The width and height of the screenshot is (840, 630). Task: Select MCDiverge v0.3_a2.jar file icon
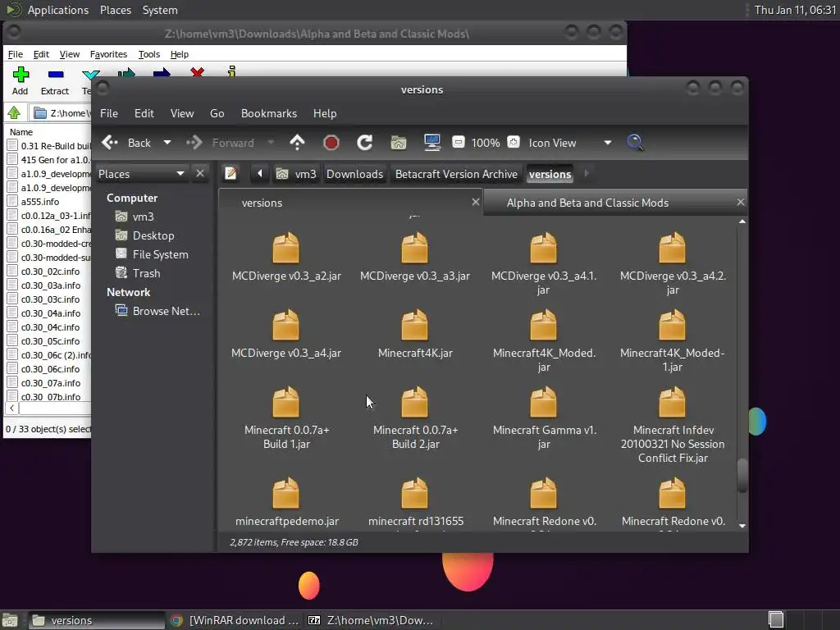tap(286, 248)
